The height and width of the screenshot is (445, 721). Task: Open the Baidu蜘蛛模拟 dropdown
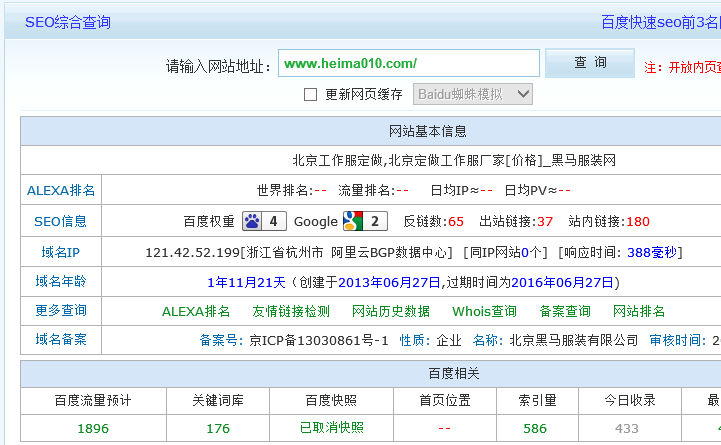(x=473, y=94)
